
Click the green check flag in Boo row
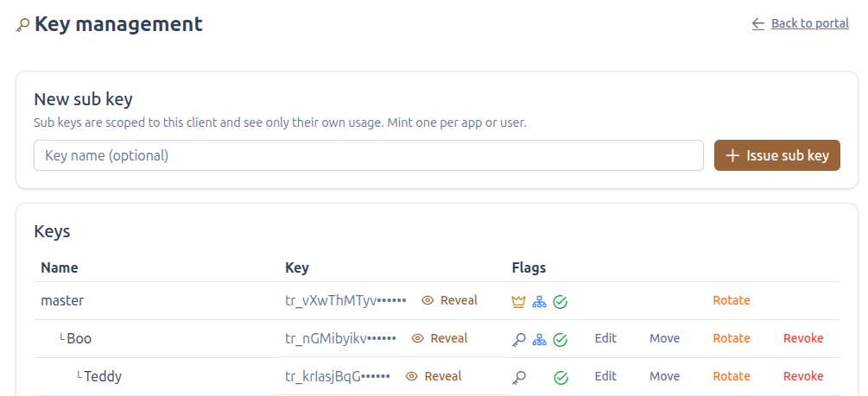click(x=561, y=339)
